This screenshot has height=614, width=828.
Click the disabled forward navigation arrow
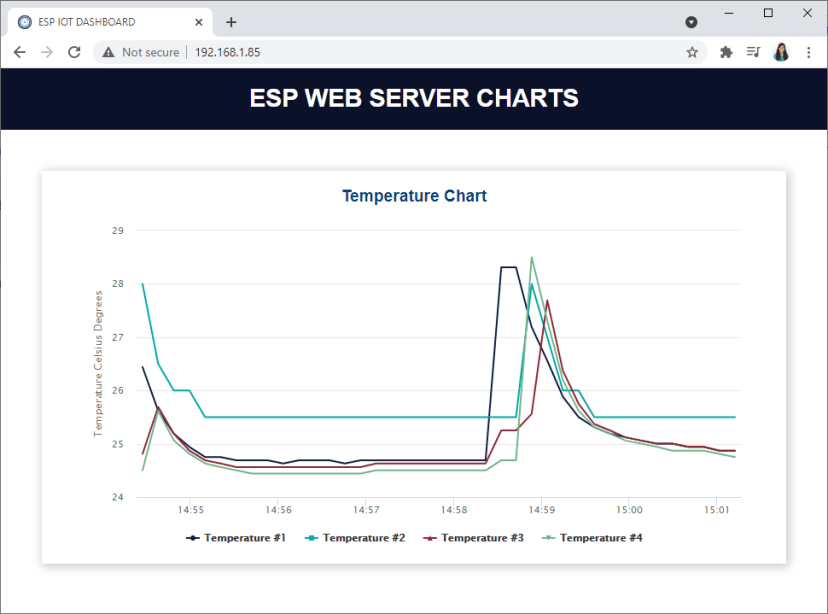[46, 51]
